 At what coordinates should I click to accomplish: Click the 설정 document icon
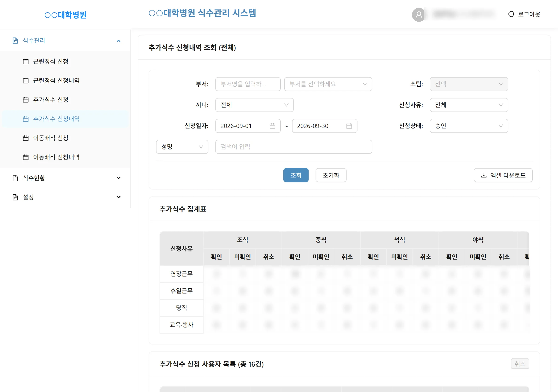(15, 197)
